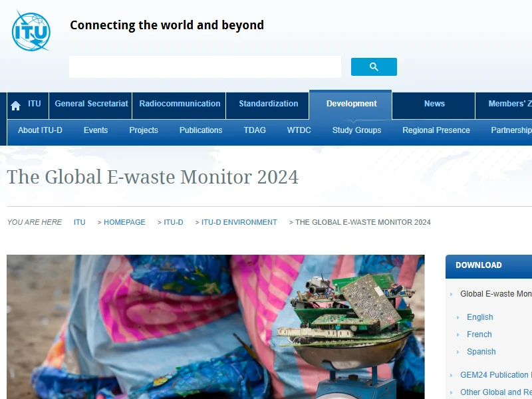Click the ITU globe logo
Image resolution: width=532 pixels, height=399 pixels.
(31, 31)
